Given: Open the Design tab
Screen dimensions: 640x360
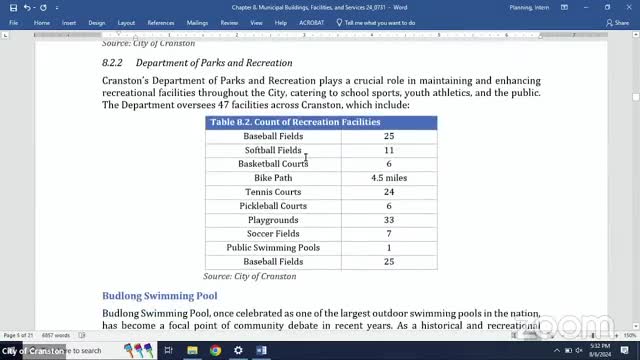Looking at the screenshot, I should (x=97, y=23).
